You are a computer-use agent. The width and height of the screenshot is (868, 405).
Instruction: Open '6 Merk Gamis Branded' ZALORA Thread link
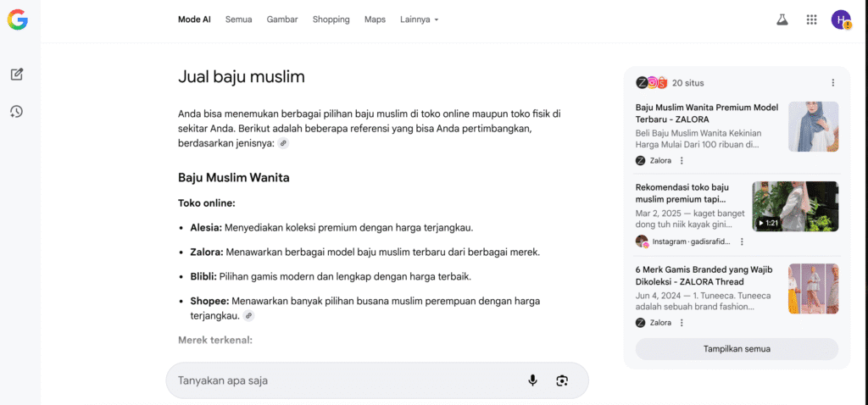[704, 275]
